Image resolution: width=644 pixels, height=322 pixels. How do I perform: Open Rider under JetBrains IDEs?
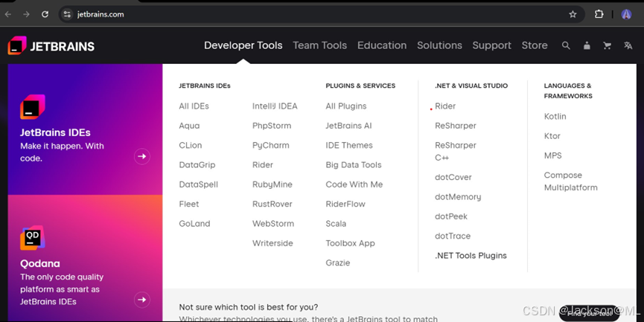tap(263, 165)
